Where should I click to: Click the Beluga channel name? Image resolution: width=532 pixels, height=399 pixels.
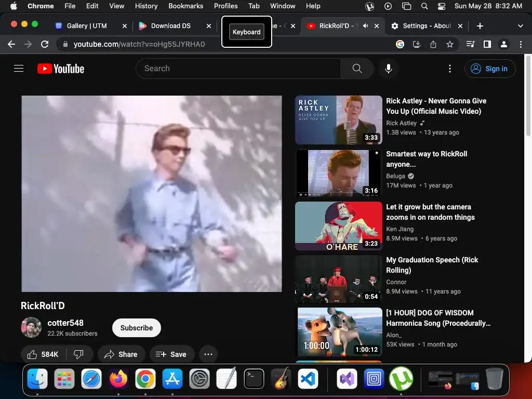395,176
